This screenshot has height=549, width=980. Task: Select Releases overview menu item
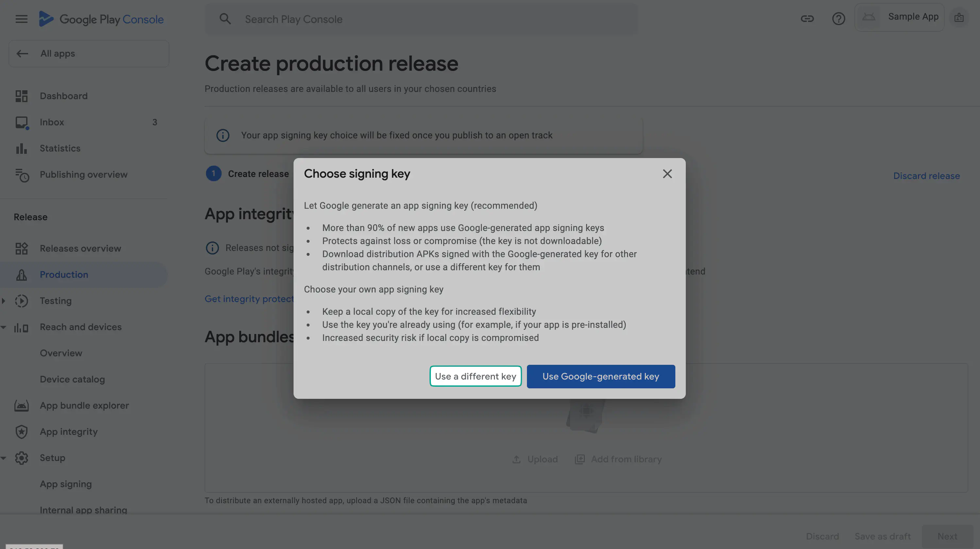(80, 249)
